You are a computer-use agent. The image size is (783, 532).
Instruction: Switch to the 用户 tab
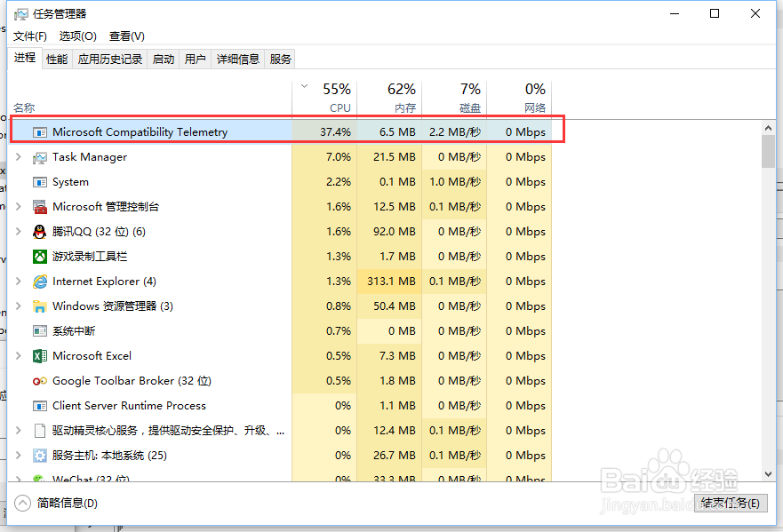[x=195, y=60]
